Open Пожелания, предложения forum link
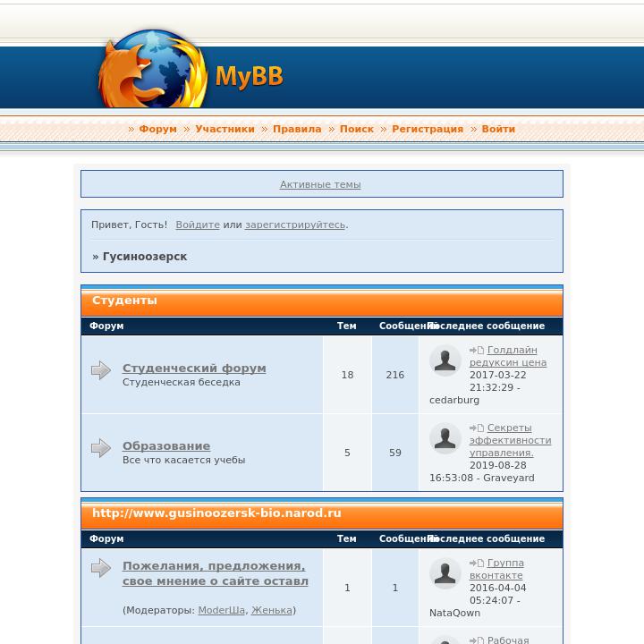Screen dimensions: 644x644 coord(216,573)
